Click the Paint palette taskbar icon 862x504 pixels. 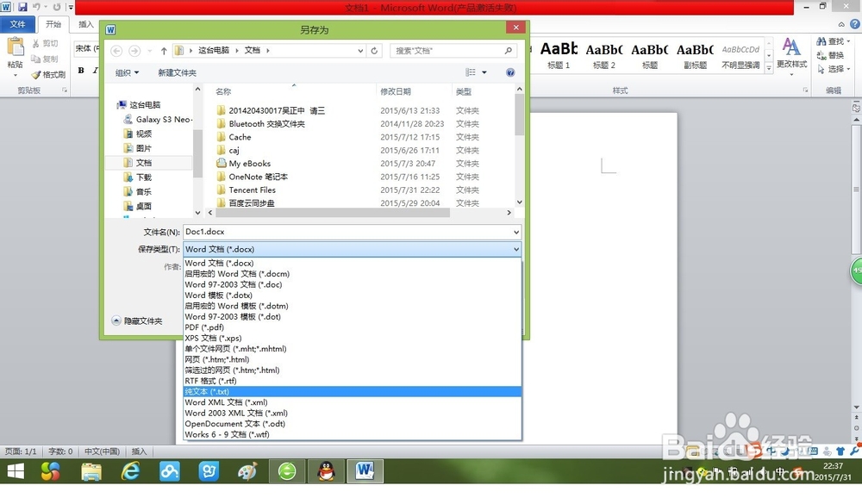click(247, 471)
